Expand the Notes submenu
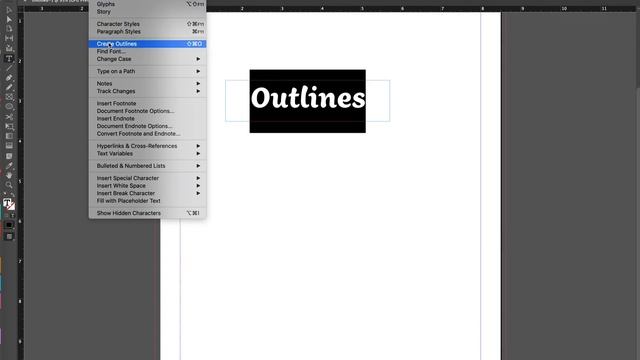640x360 pixels. click(147, 84)
